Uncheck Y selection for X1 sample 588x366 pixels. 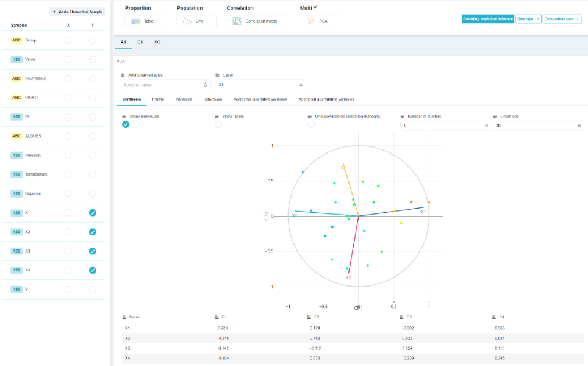click(93, 213)
